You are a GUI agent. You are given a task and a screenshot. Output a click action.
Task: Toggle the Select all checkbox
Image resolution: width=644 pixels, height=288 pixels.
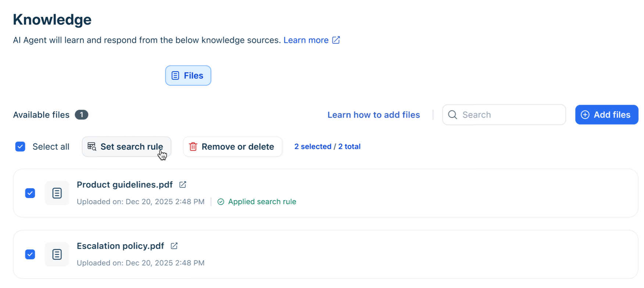pos(20,147)
